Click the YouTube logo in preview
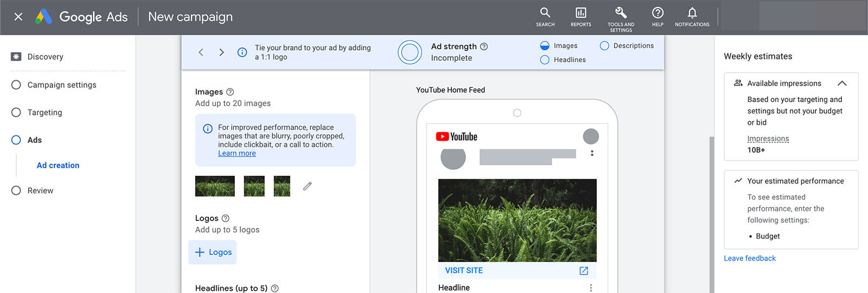Image resolution: width=868 pixels, height=293 pixels. (457, 137)
